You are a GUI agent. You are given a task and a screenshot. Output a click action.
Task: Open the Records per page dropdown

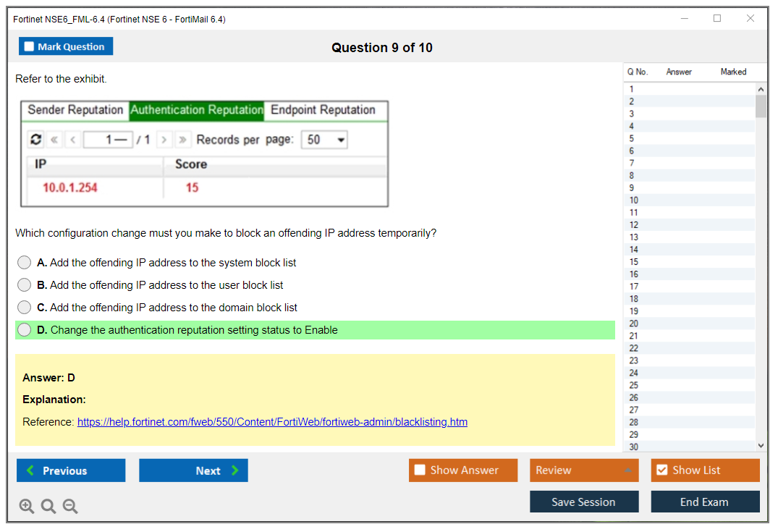324,140
